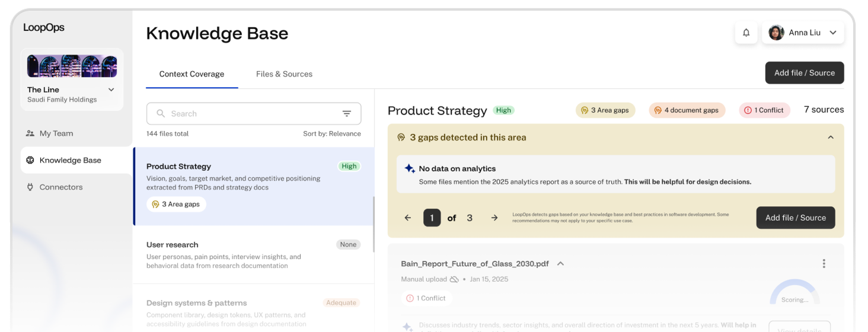This screenshot has height=332, width=868.
Task: Collapse the 3 gaps detected panel
Action: 830,138
